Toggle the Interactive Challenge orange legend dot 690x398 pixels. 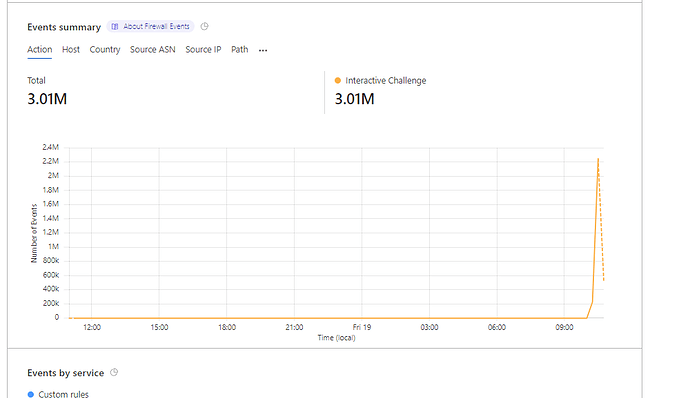[x=338, y=81]
